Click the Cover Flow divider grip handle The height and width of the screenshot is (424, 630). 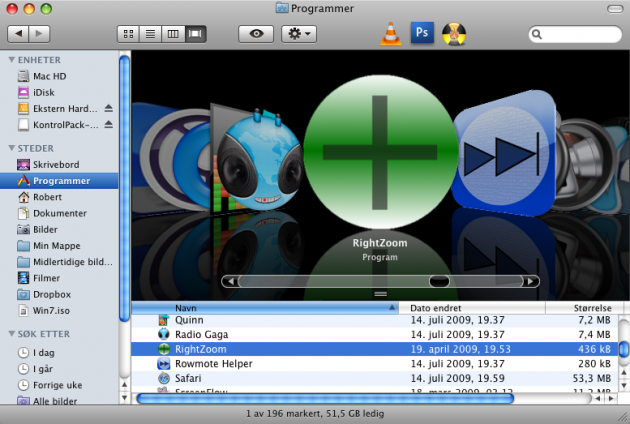point(380,294)
